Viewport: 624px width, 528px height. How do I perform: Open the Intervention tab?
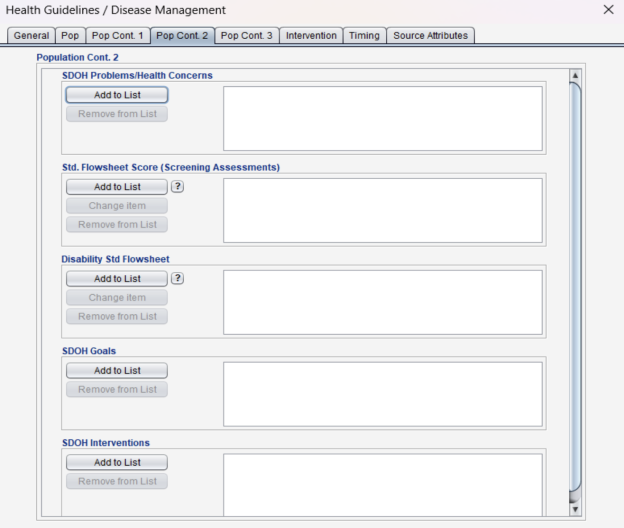[x=311, y=36]
